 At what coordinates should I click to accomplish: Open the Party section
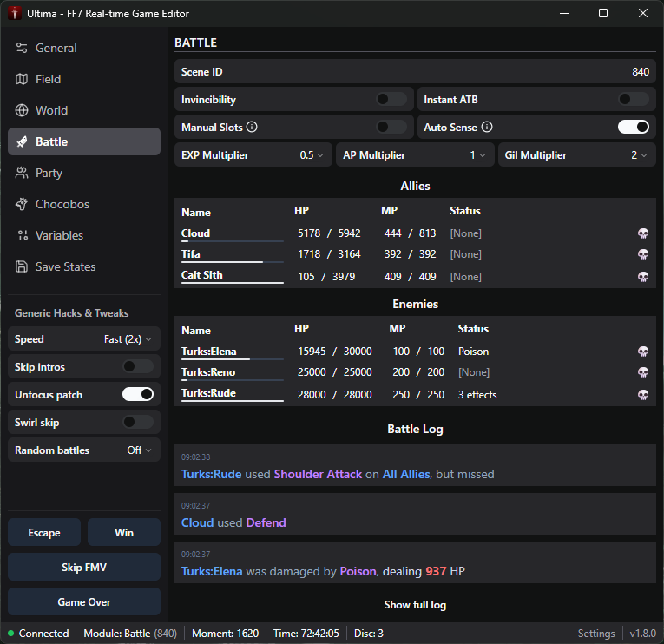84,173
